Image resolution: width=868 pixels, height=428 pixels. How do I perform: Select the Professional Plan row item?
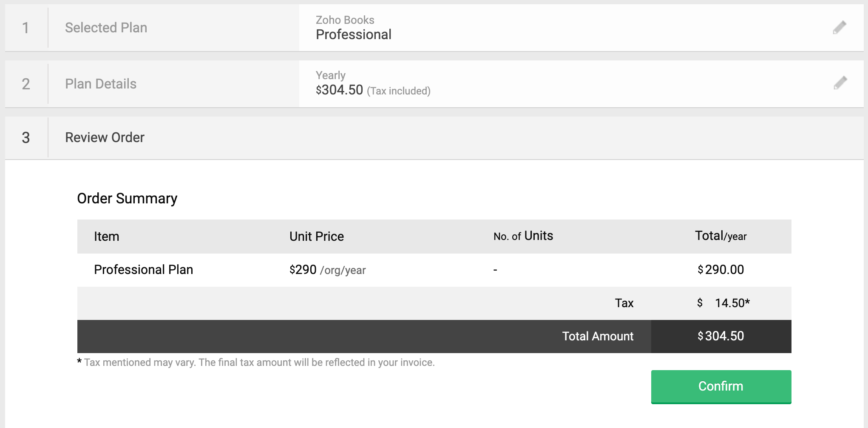[x=144, y=270]
